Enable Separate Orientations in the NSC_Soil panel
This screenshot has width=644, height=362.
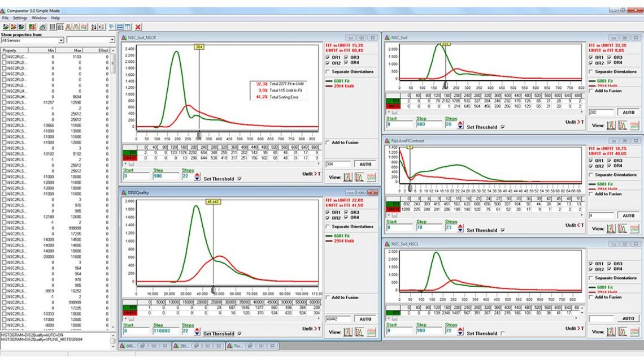[590, 71]
